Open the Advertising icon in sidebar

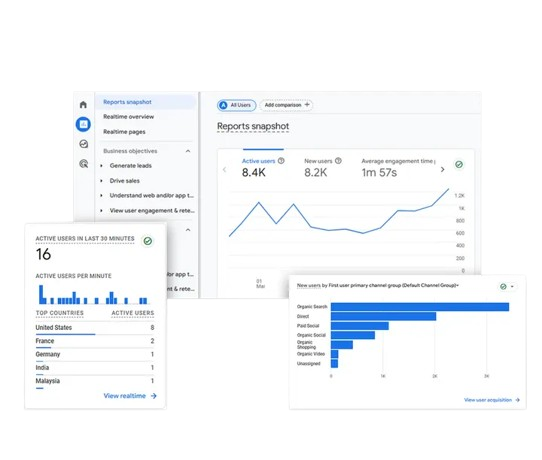tap(84, 163)
